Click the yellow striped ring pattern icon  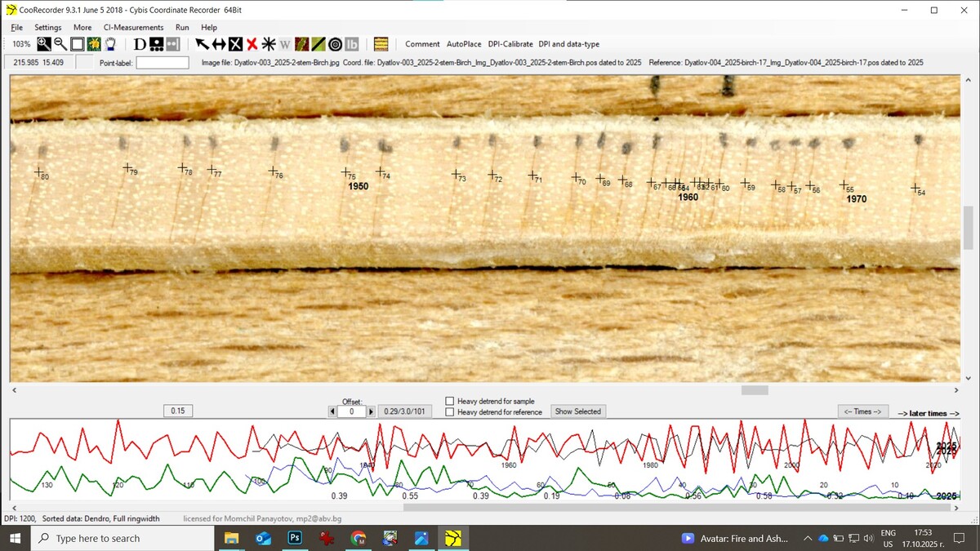point(381,44)
